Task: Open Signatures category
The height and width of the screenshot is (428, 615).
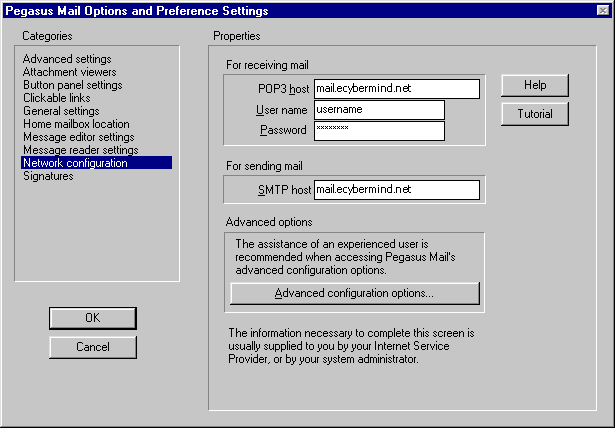Action: point(48,176)
